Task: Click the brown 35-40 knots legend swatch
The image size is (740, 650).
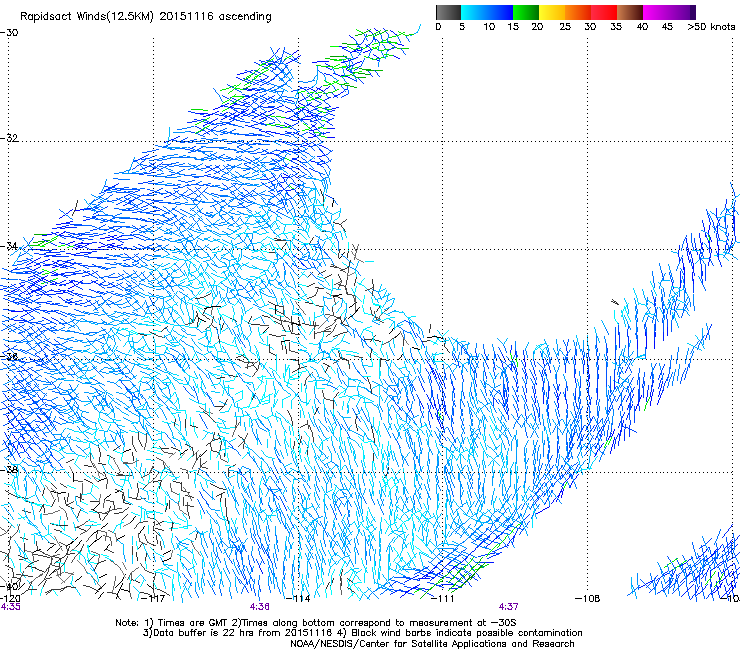Action: tap(630, 12)
